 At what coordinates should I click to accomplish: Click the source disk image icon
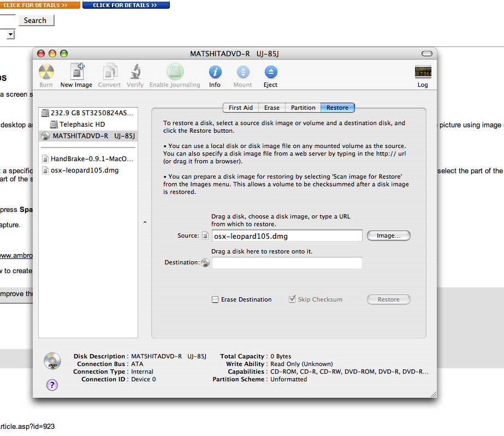[x=205, y=235]
